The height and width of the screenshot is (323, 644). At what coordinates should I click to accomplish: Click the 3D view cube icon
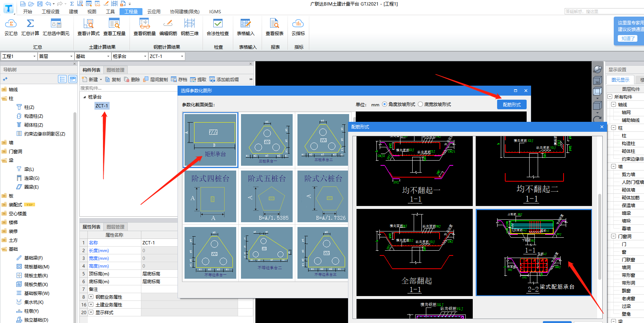597,80
